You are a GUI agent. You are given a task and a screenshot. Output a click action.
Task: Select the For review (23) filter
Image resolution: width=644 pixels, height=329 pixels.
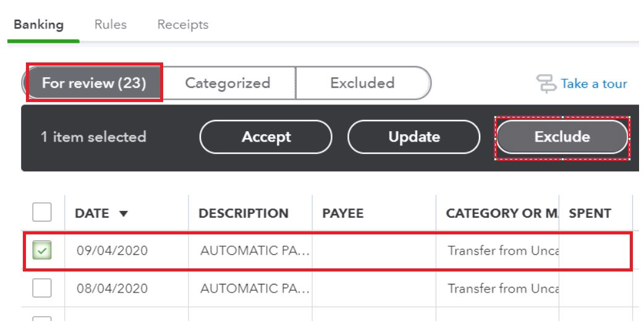click(x=94, y=83)
